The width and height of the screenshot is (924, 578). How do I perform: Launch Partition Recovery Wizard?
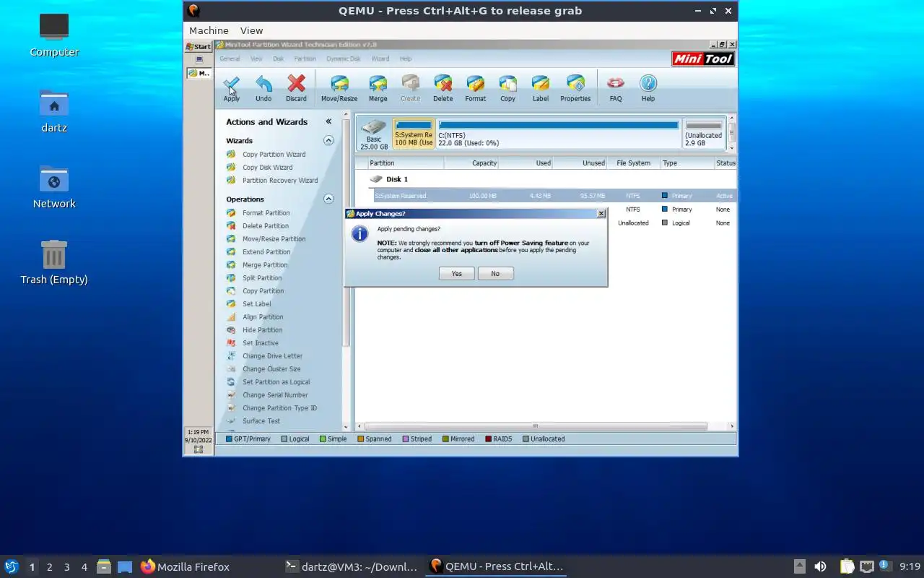(280, 181)
